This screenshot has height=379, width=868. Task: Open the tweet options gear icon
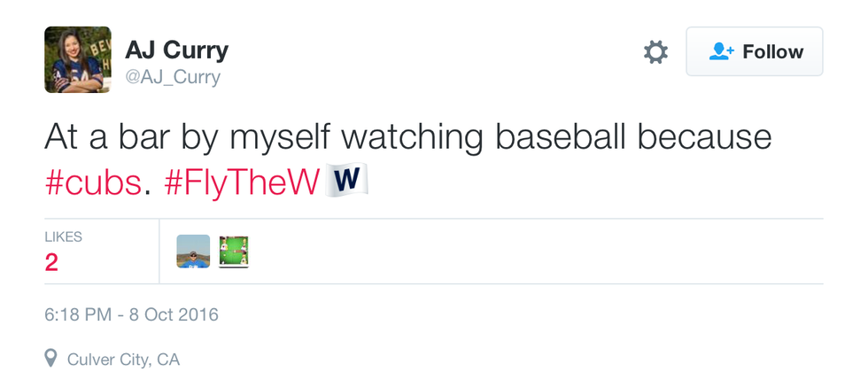pos(655,52)
